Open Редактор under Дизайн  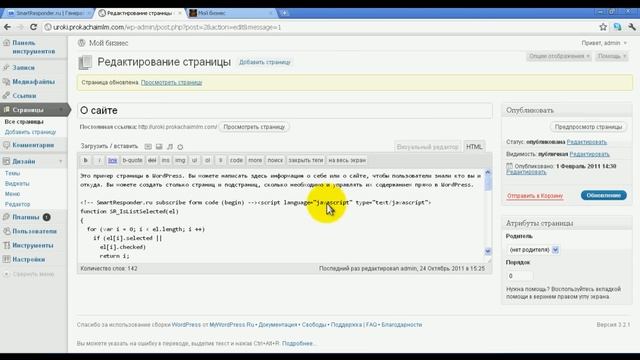(x=18, y=204)
